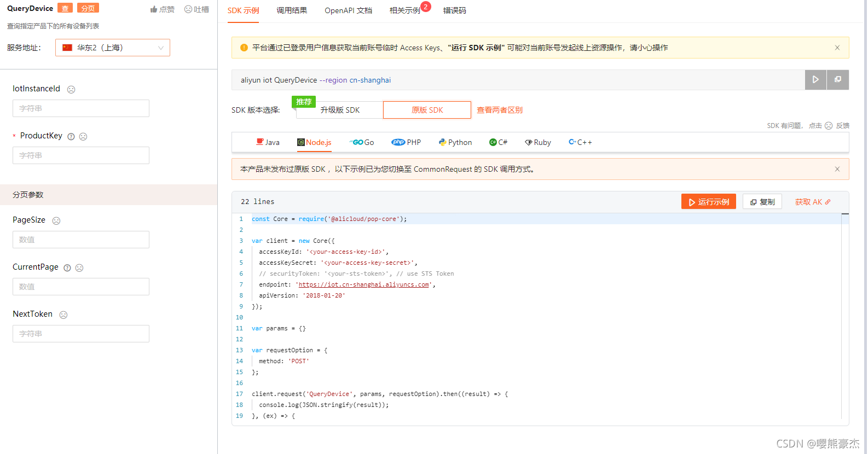Select the 原版 SDK version option
Viewport: 868px width, 454px height.
click(x=427, y=110)
